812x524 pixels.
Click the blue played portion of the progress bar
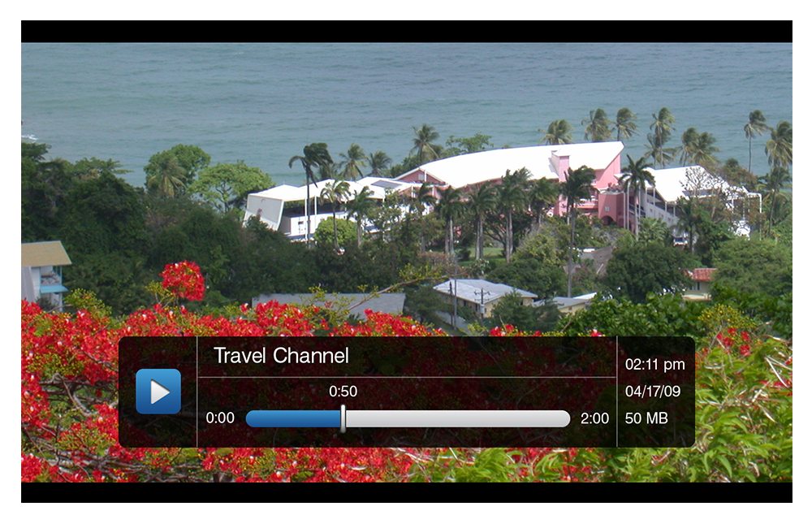tap(292, 418)
